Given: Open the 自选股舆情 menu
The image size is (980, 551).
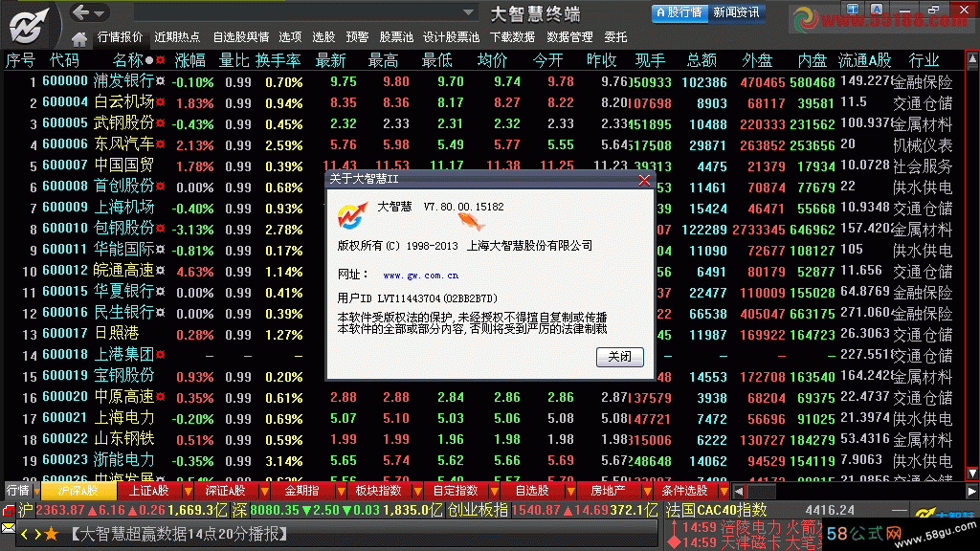Looking at the screenshot, I should 240,37.
